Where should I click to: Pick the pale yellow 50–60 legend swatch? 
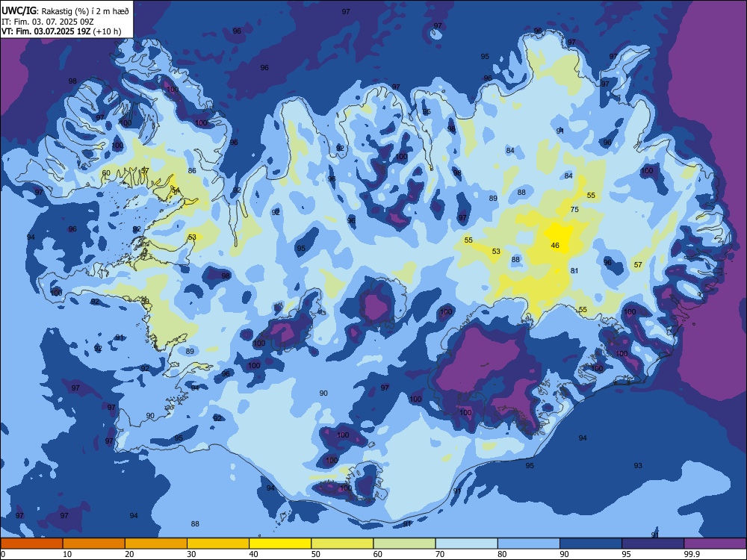pos(342,544)
